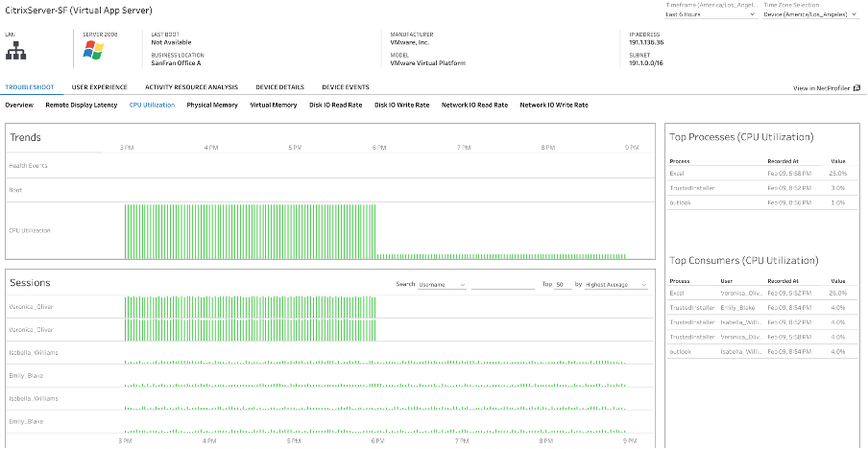Click the Value column header in Top Processes

(838, 161)
